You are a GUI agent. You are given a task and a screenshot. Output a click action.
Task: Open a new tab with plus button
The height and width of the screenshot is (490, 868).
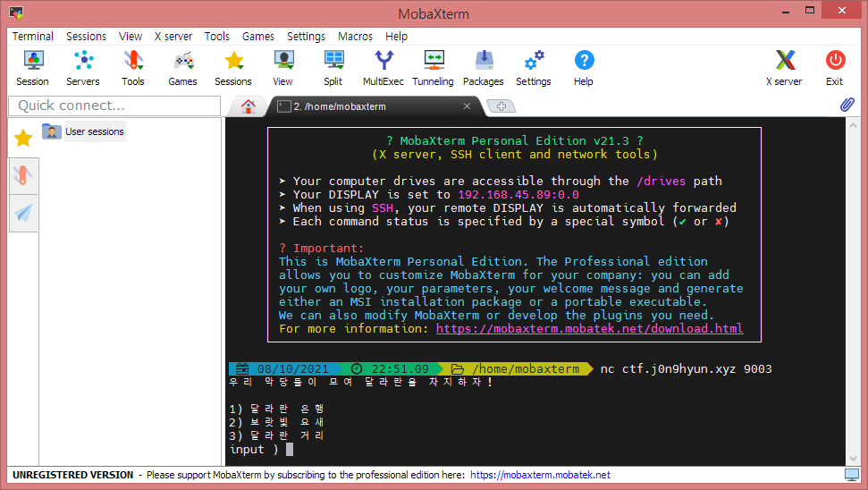501,106
